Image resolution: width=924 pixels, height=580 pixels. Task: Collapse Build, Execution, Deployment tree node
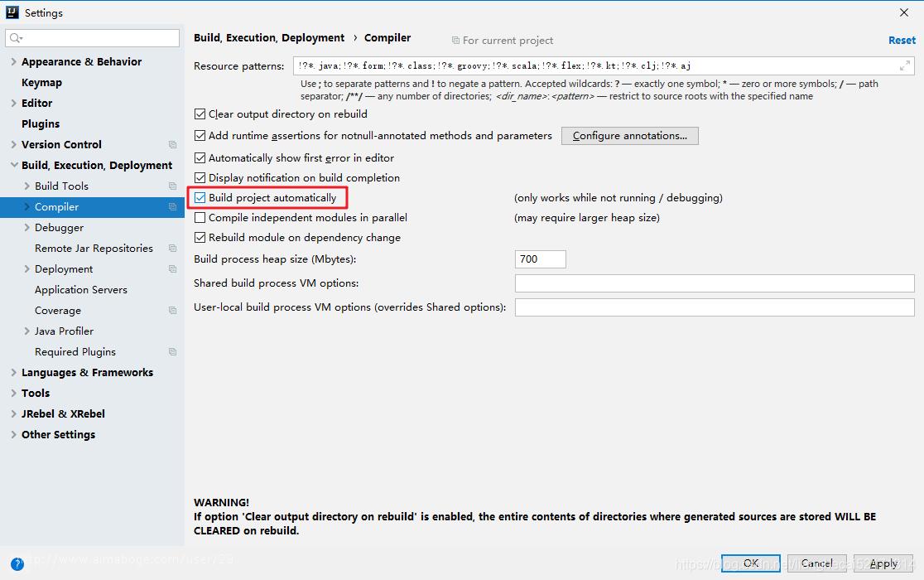(x=13, y=165)
